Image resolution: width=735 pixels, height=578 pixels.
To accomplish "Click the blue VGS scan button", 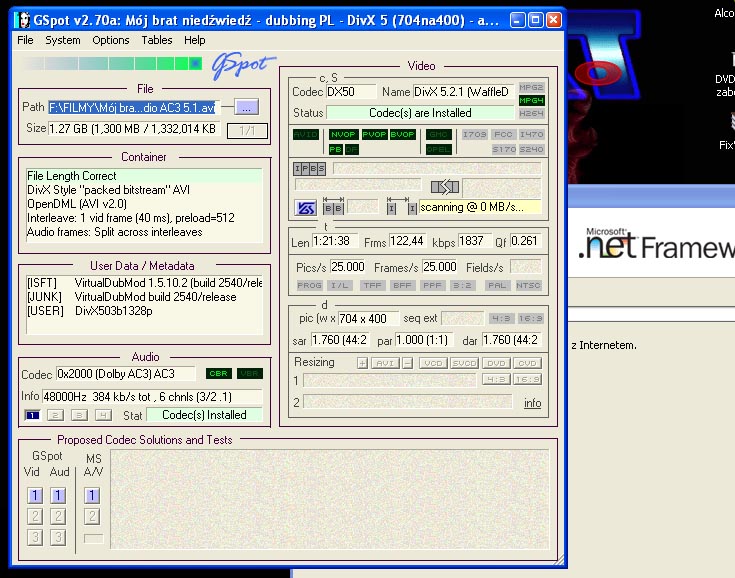I will click(x=306, y=208).
